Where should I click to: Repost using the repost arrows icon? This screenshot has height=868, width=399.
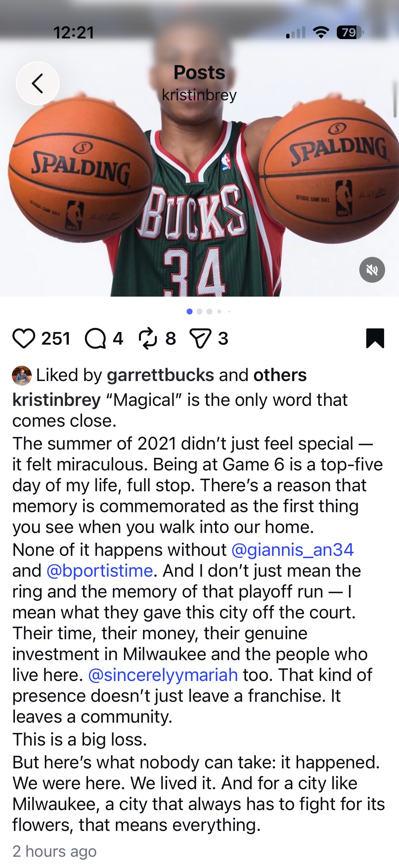click(x=148, y=338)
